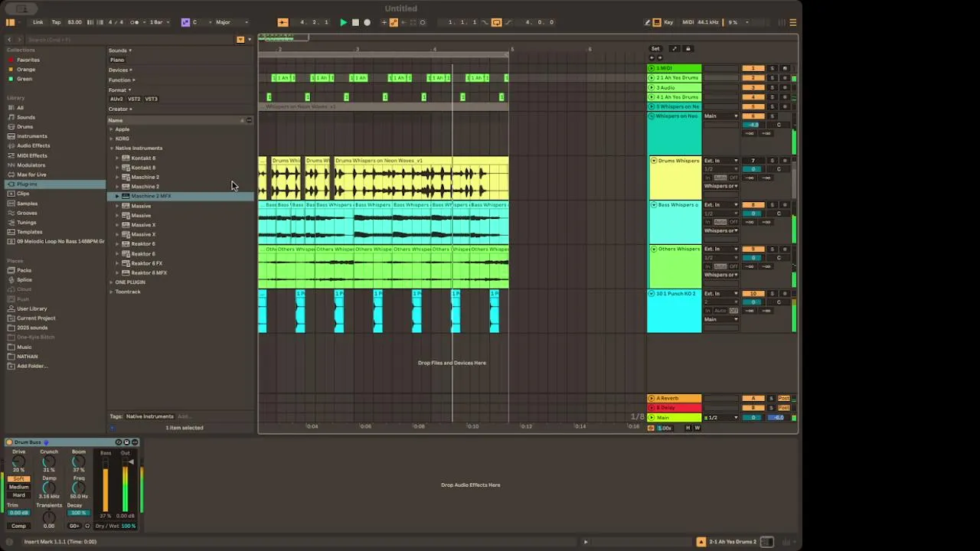
Task: Toggle the Metronome button
Action: [135, 22]
